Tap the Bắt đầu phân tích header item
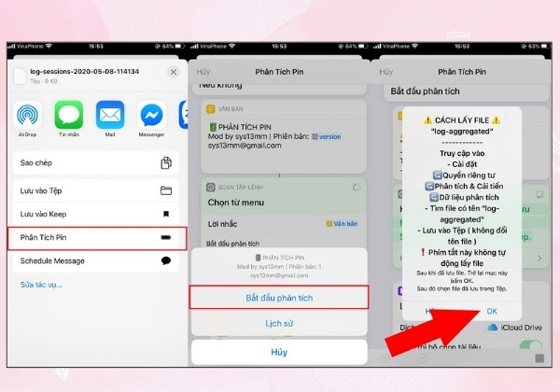The height and width of the screenshot is (392, 560). point(425,91)
